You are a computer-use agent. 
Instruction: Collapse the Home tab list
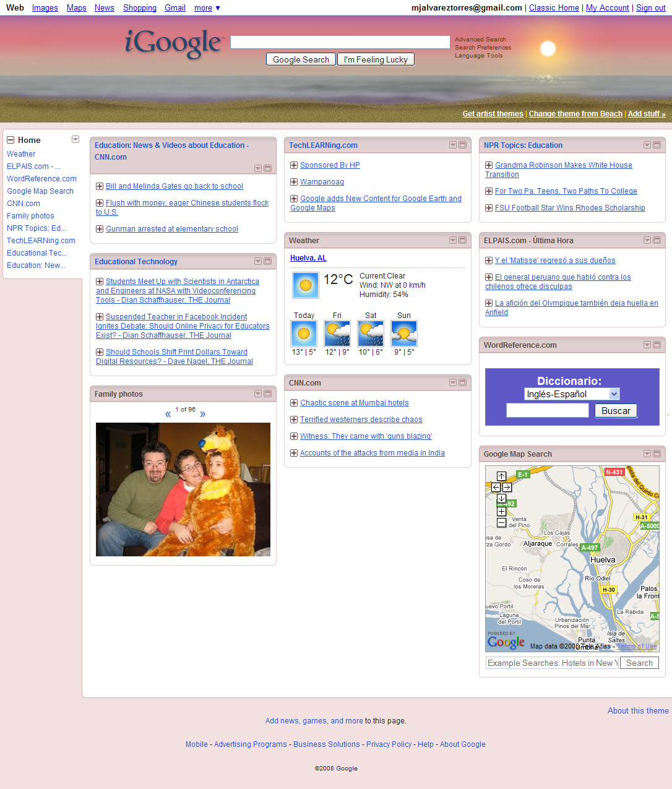point(11,140)
